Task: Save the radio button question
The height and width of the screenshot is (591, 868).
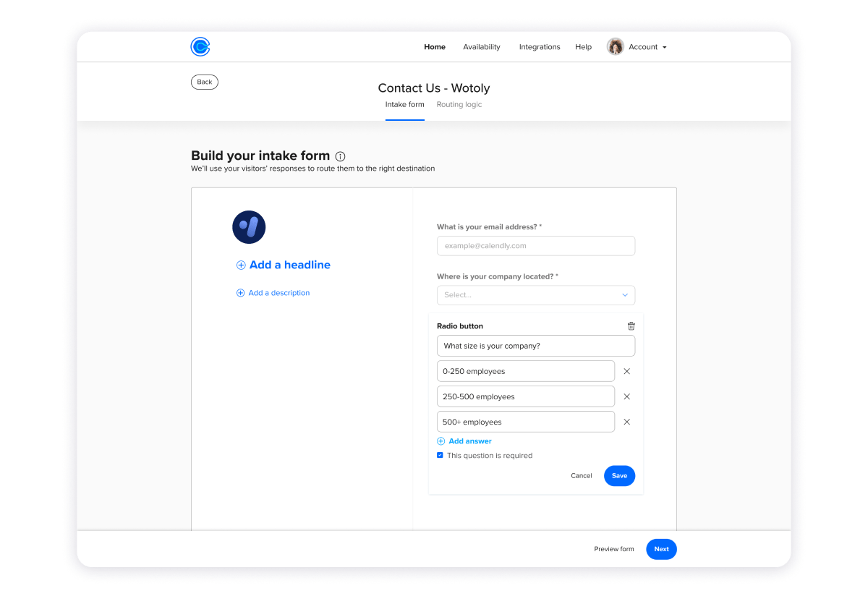Action: click(x=620, y=476)
